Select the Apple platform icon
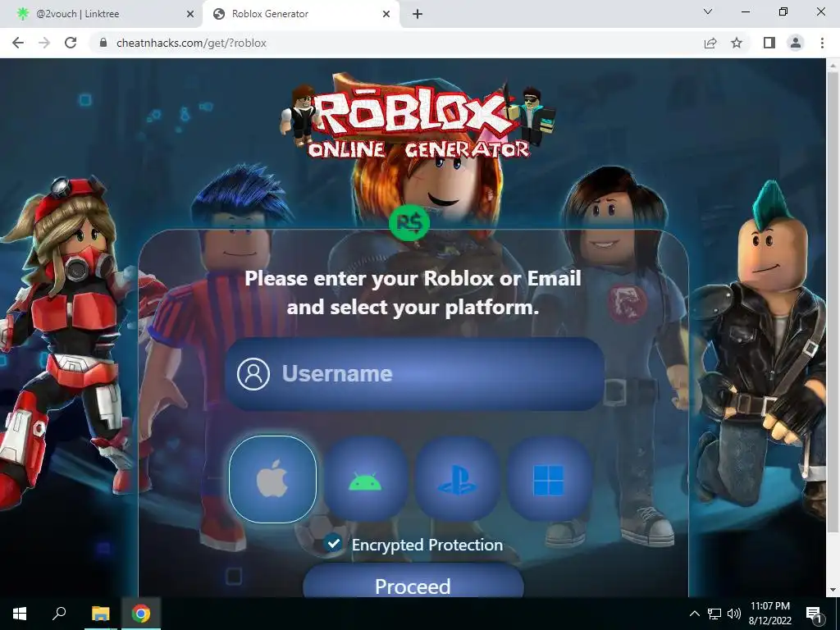 point(272,479)
